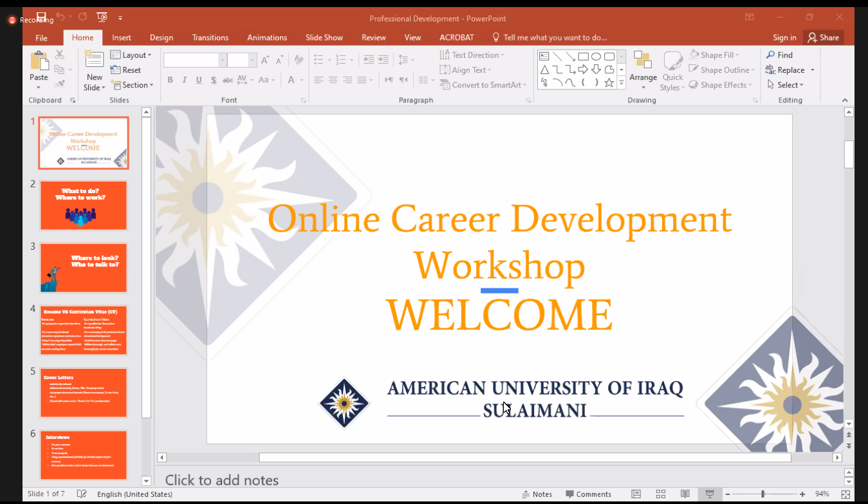Open the Section dropdown

point(132,85)
